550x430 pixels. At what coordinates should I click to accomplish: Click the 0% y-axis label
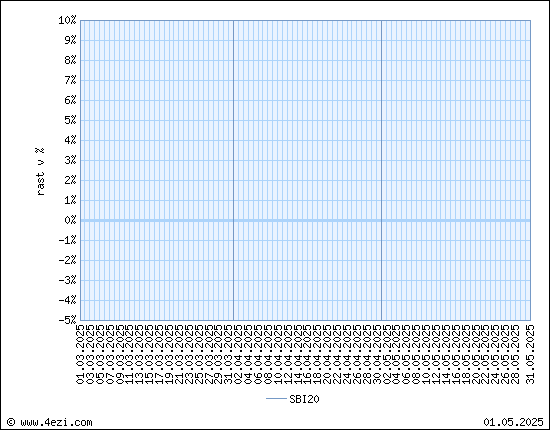point(70,220)
